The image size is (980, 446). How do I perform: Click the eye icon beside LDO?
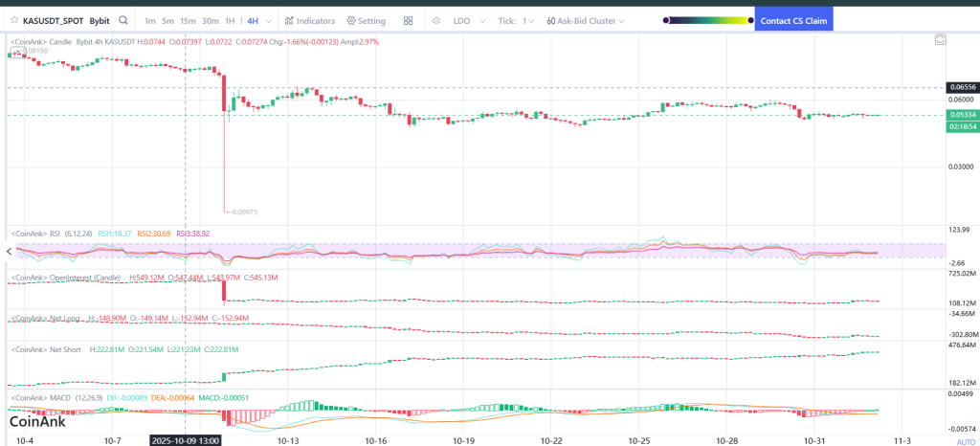436,20
